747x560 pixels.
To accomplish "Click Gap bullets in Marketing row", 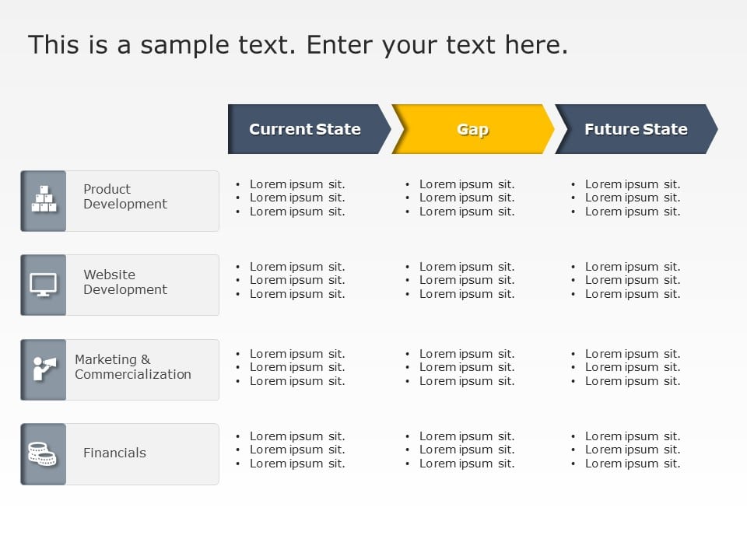I will point(466,367).
